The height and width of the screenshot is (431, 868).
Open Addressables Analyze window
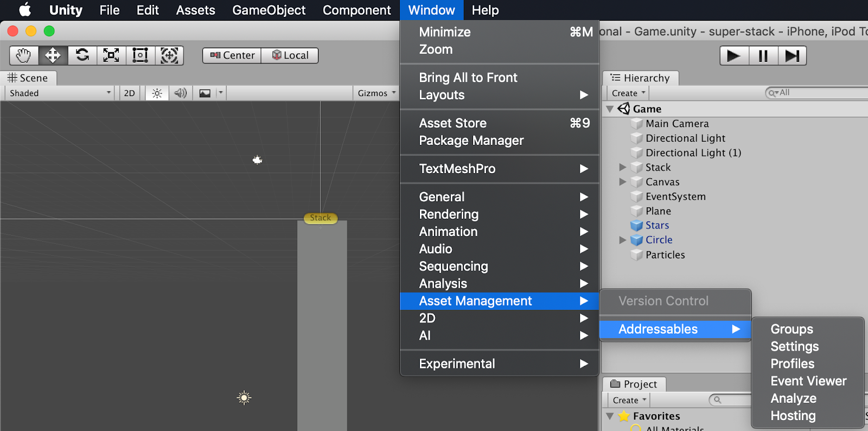click(808, 398)
